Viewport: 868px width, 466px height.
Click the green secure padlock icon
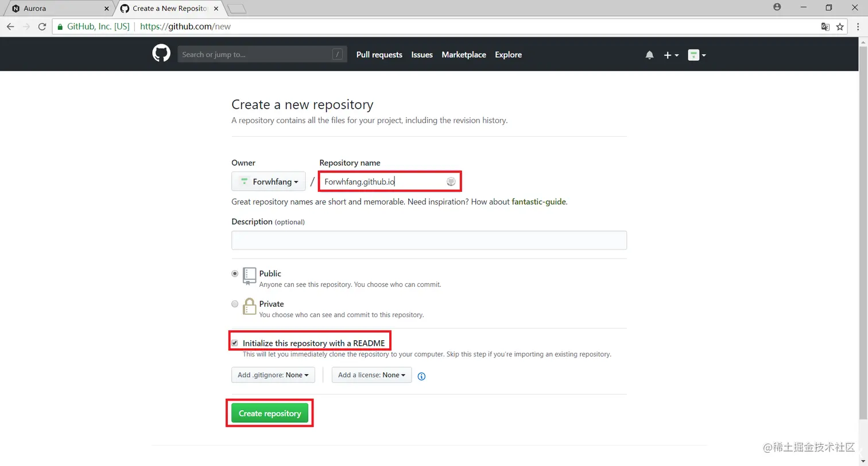[60, 26]
